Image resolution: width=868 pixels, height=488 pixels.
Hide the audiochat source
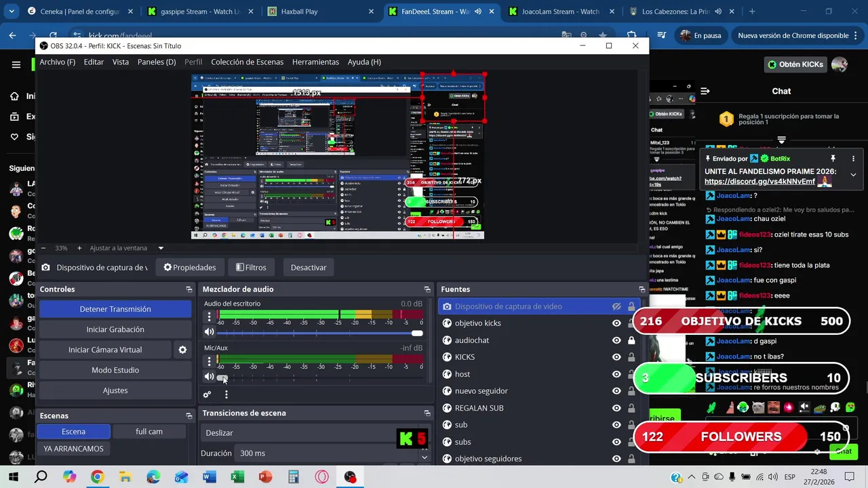tap(616, 340)
